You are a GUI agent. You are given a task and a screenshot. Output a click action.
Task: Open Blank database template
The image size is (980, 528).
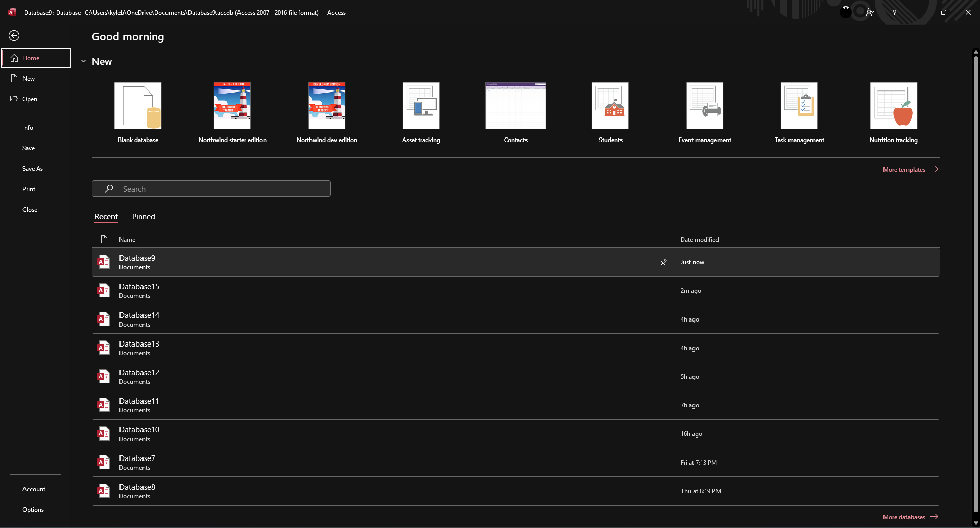[x=138, y=113]
